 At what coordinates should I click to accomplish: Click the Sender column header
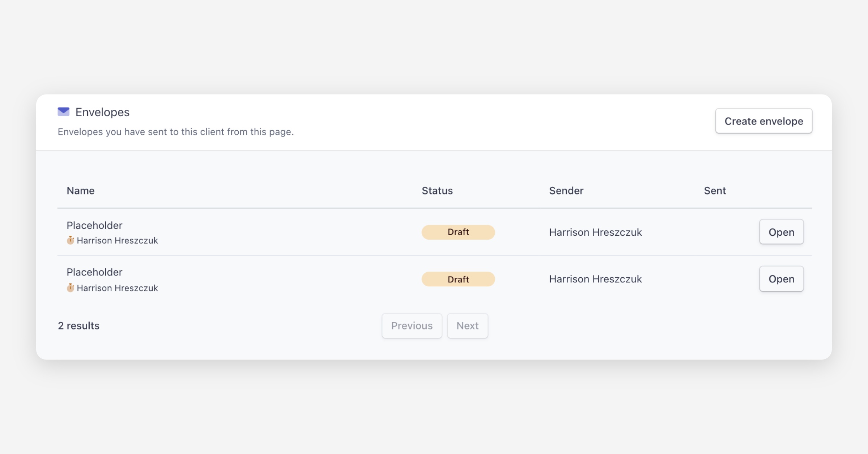click(566, 191)
